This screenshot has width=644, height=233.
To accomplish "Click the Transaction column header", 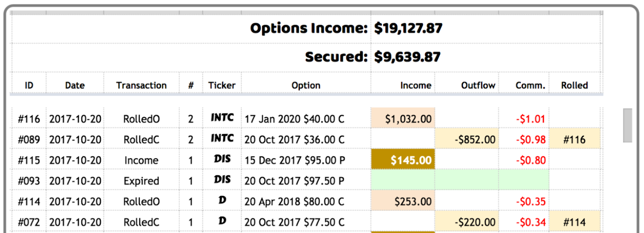I will coord(141,85).
